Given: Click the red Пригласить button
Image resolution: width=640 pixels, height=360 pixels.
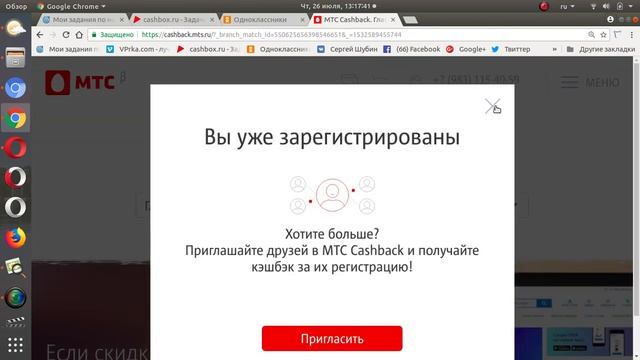Looking at the screenshot, I should pyautogui.click(x=332, y=338).
